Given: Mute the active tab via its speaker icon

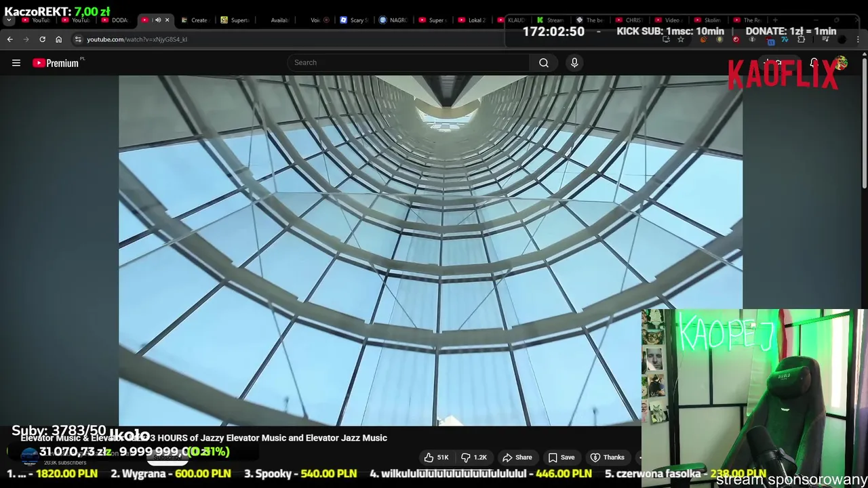Looking at the screenshot, I should click(x=157, y=20).
